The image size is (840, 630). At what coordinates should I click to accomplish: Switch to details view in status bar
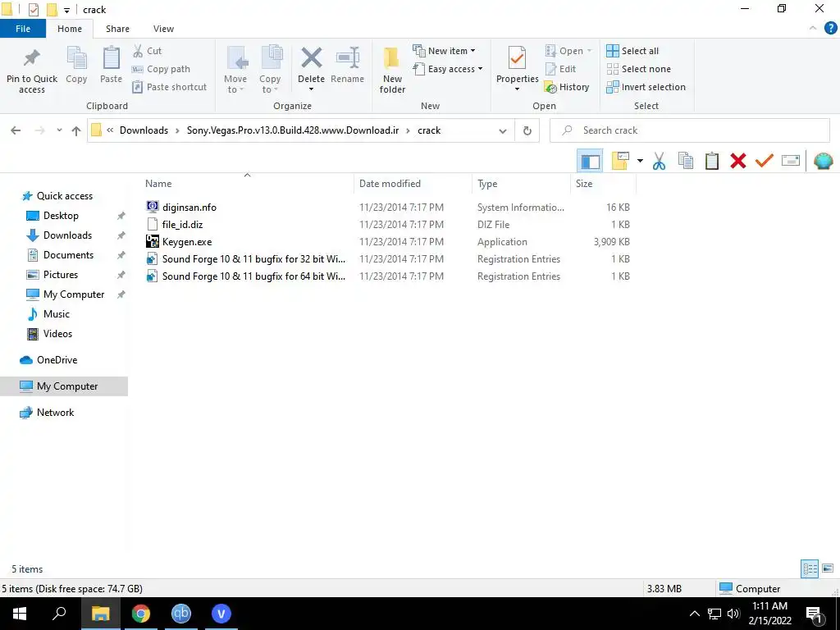(810, 568)
